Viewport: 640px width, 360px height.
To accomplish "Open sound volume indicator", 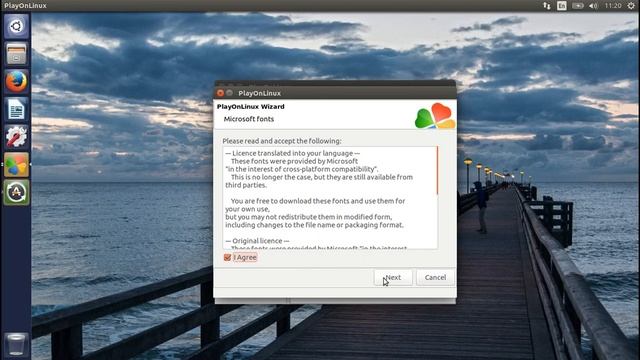I will 593,6.
